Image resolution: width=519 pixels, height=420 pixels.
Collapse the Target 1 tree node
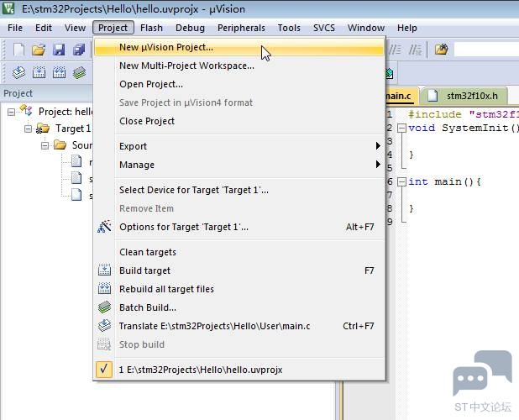[x=29, y=129]
